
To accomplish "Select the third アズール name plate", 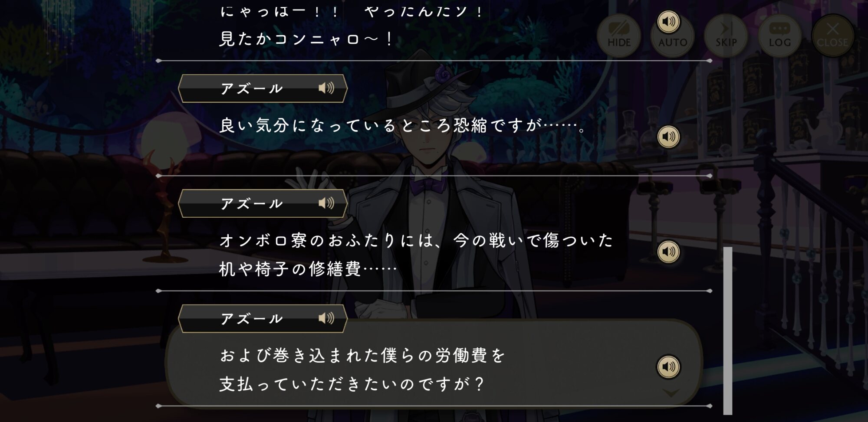I will coord(263,319).
